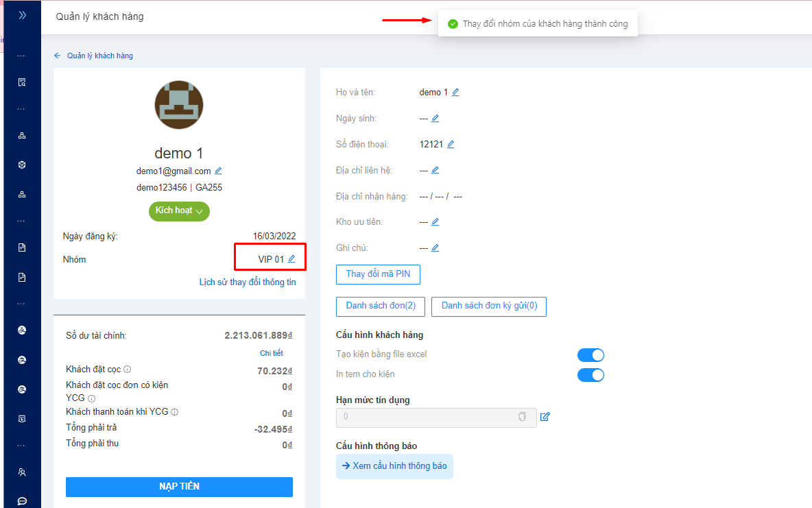Edit the Hạn mức tín dụng credit limit

[x=545, y=416]
